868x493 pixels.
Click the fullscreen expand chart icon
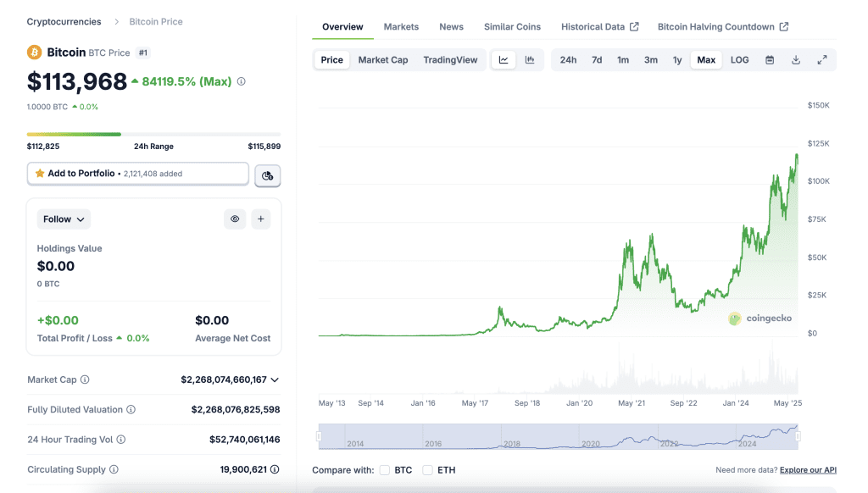point(822,60)
